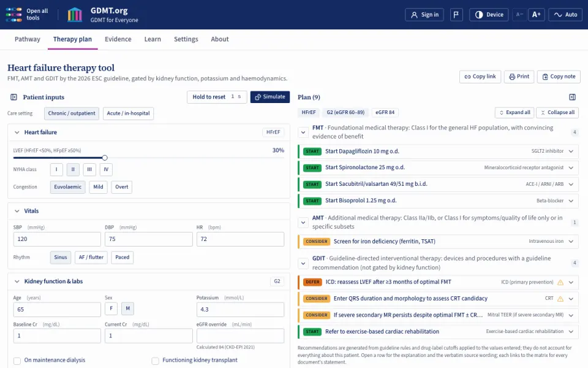Open the Evidence tab
The image size is (588, 368).
click(118, 39)
